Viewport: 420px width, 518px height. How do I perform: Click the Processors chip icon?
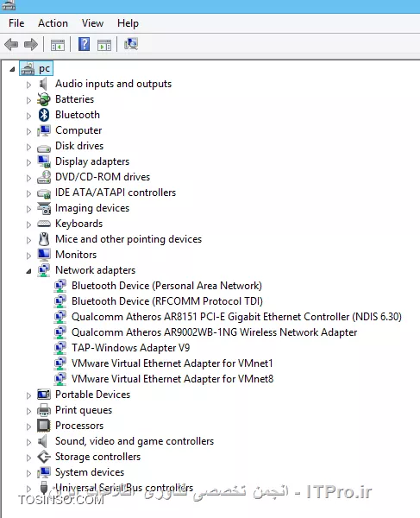[44, 425]
